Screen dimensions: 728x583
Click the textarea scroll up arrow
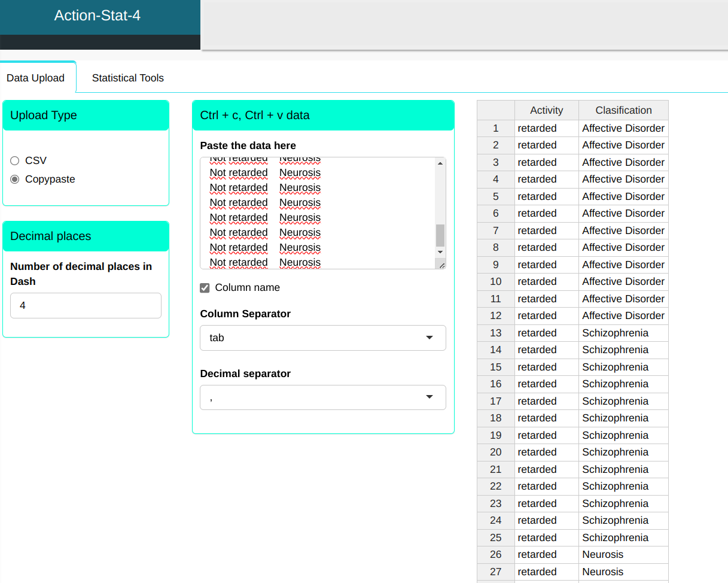(x=440, y=163)
